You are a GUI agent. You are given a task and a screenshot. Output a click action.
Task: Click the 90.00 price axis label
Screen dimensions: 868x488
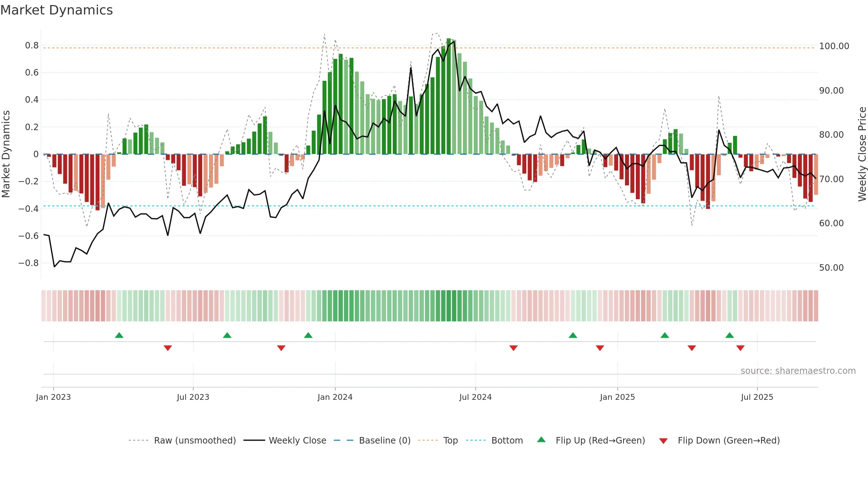click(831, 91)
